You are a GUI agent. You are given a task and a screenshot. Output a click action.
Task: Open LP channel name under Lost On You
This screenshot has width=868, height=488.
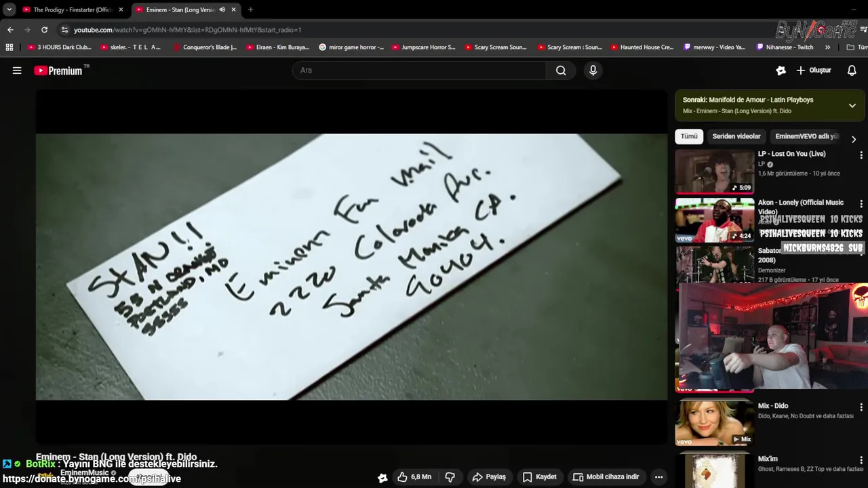[762, 164]
